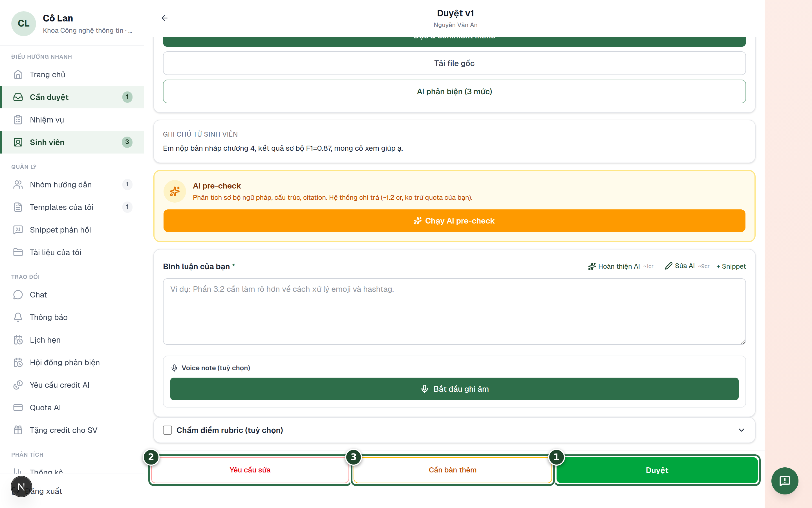Click the document icon beside Templates của tôi
This screenshot has height=508, width=812.
(x=18, y=207)
